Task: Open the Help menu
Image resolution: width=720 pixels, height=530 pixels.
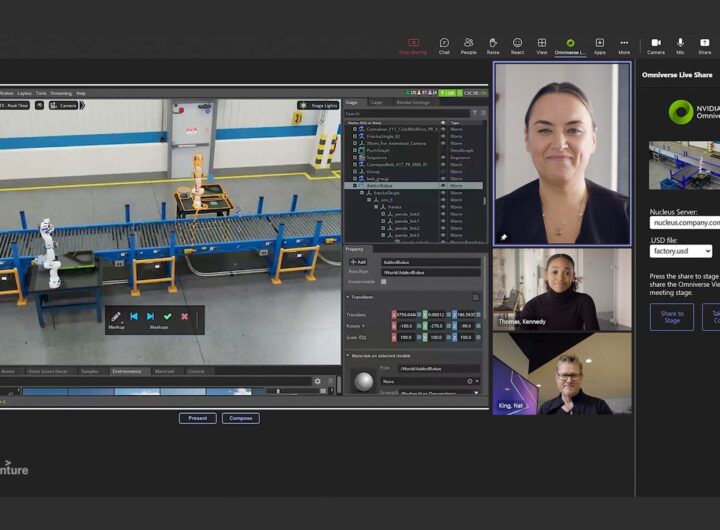Action: (x=81, y=93)
